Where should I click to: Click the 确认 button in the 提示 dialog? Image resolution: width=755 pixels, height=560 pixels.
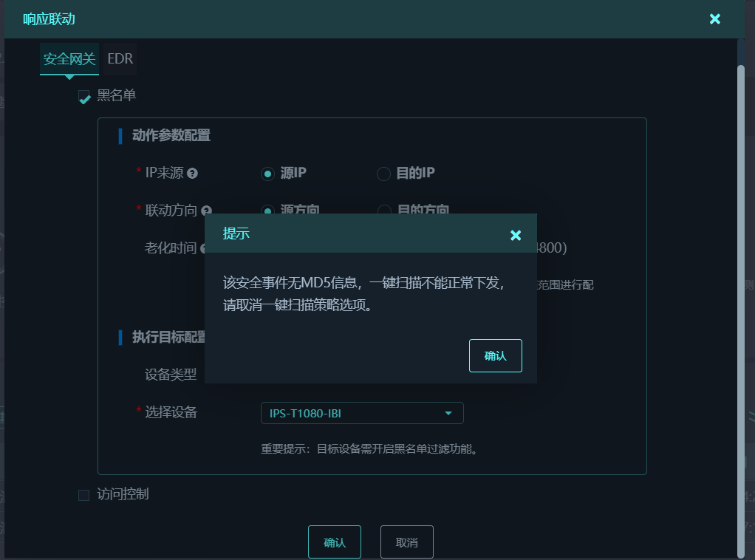click(495, 355)
